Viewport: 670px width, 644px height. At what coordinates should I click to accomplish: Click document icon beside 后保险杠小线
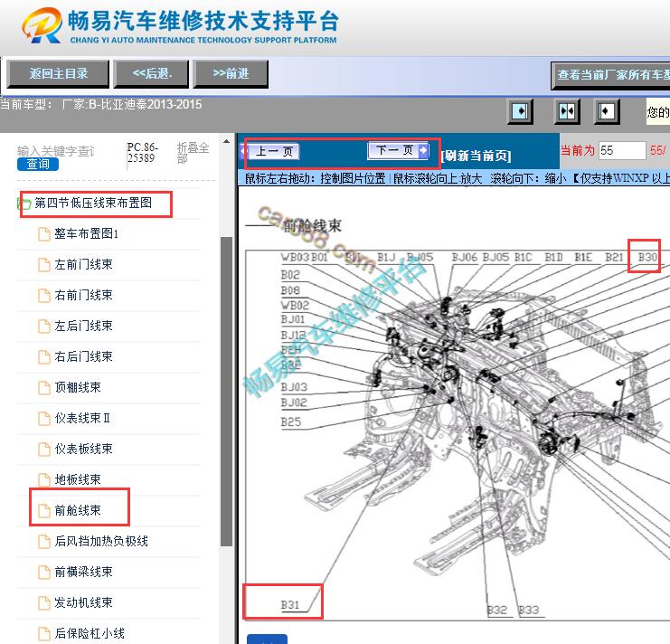click(44, 634)
